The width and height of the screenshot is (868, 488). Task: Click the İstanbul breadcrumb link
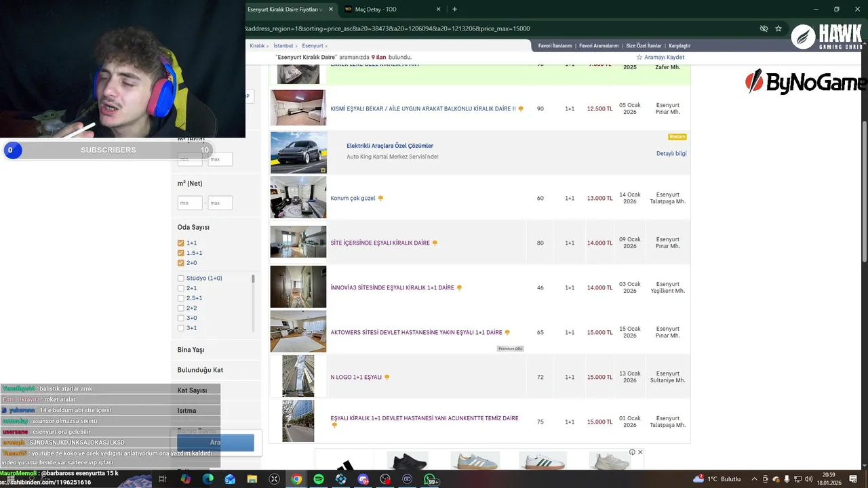point(283,46)
